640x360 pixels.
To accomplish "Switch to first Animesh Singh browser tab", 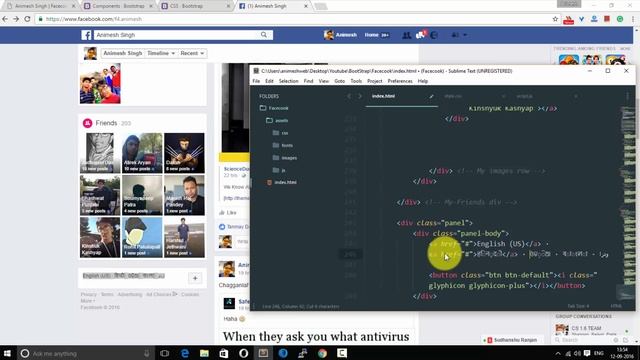I will [x=40, y=6].
